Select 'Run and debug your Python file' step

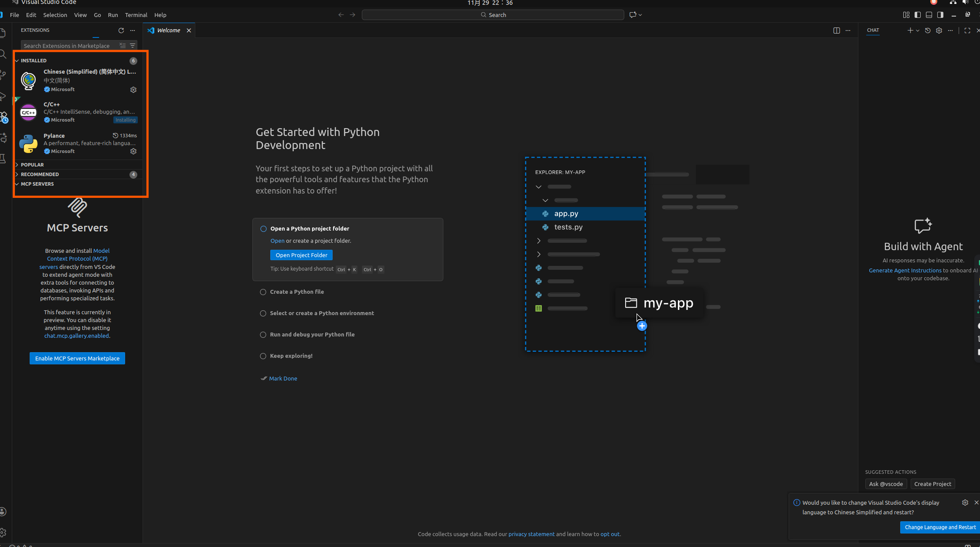click(x=312, y=335)
